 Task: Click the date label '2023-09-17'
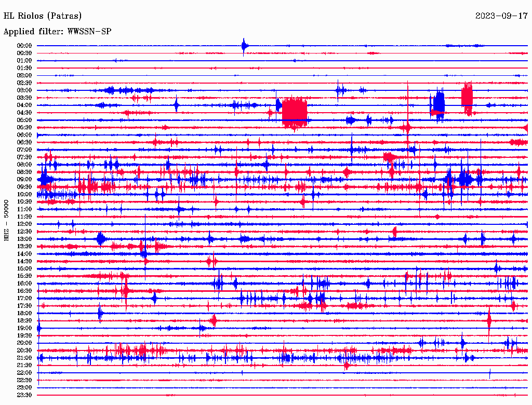[501, 16]
